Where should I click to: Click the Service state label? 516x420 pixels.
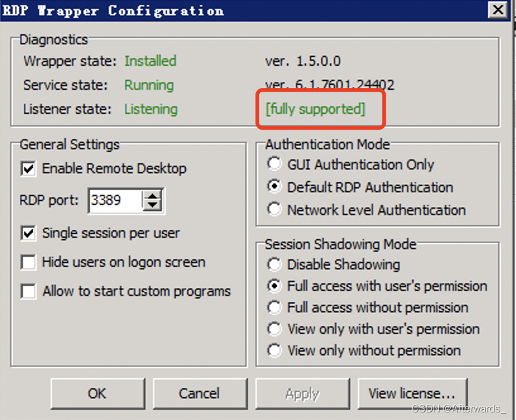click(66, 85)
